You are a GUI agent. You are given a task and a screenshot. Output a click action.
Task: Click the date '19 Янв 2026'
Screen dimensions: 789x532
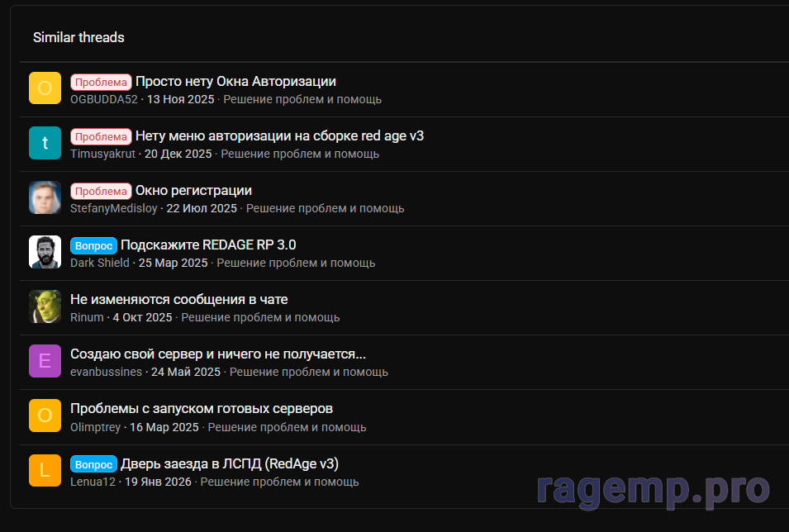click(158, 482)
